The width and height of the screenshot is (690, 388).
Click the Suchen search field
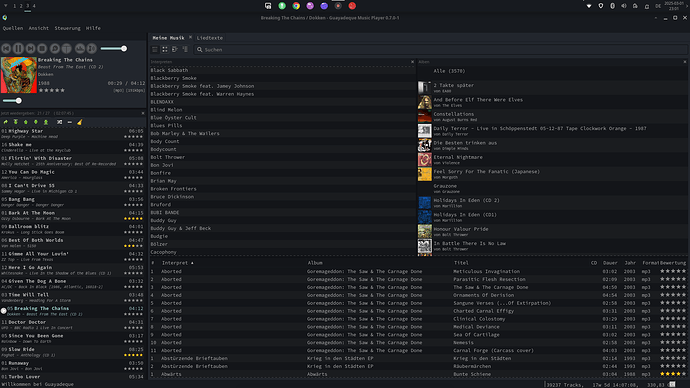(441, 50)
